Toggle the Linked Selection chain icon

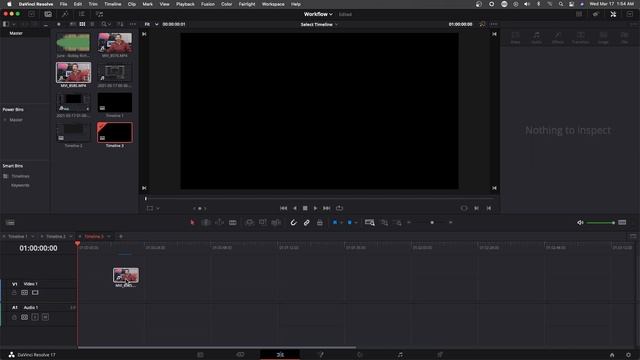pos(307,222)
